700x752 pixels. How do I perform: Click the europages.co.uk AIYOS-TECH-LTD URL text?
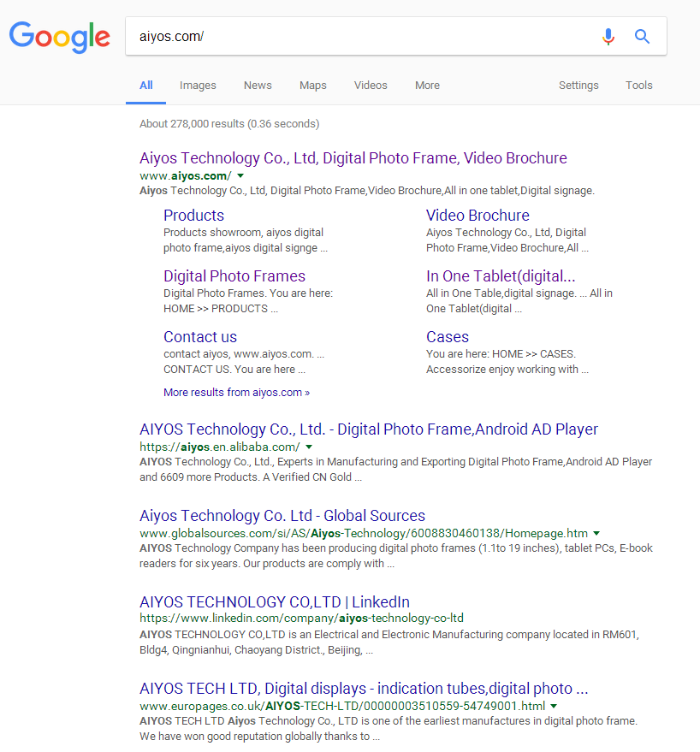(342, 707)
